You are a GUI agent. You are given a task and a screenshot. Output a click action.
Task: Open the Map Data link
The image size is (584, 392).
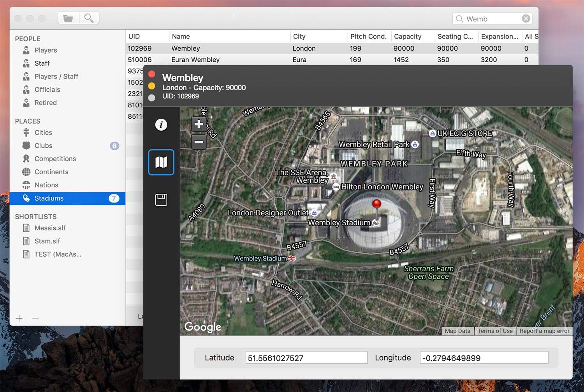[457, 331]
